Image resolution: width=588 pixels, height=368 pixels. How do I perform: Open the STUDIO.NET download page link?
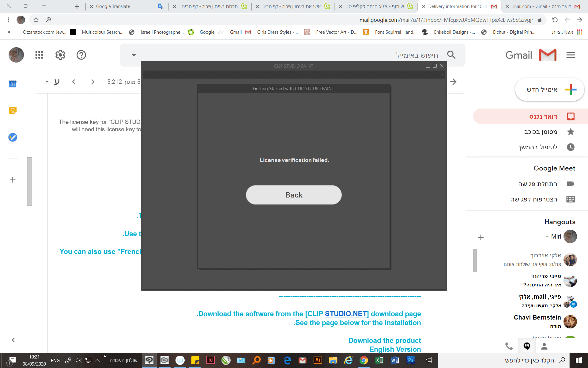tap(346, 314)
